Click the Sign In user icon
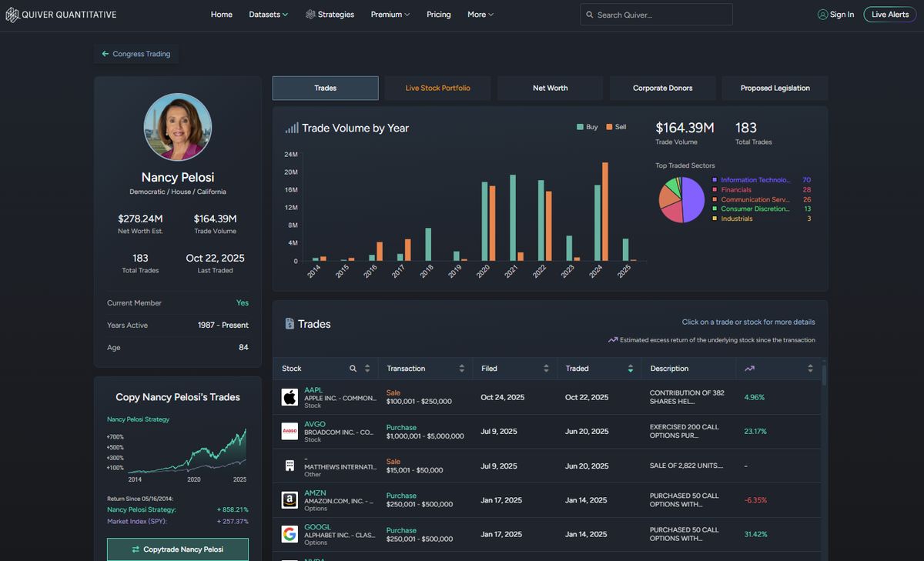The height and width of the screenshot is (561, 924). click(x=822, y=15)
